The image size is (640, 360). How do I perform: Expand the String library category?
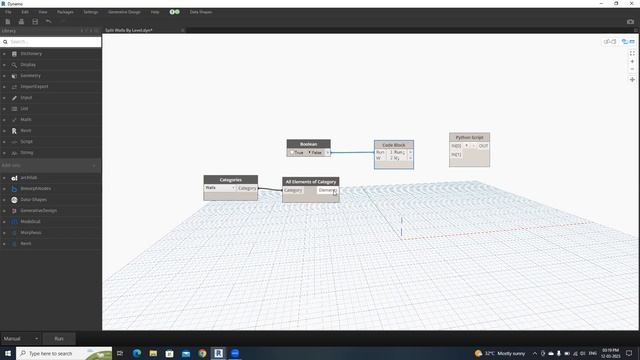[4, 153]
